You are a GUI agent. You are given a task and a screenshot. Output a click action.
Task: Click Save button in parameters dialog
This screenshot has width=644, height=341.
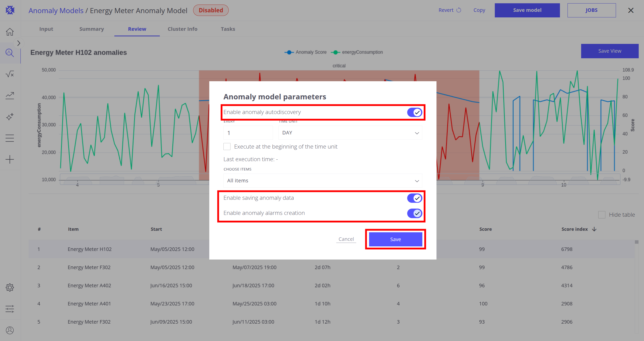(x=395, y=239)
